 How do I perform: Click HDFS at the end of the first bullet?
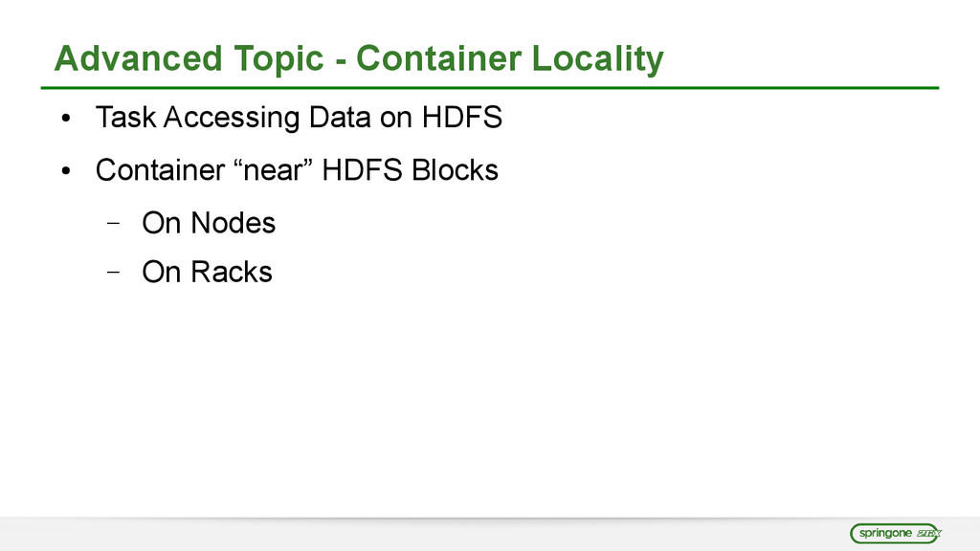click(461, 119)
